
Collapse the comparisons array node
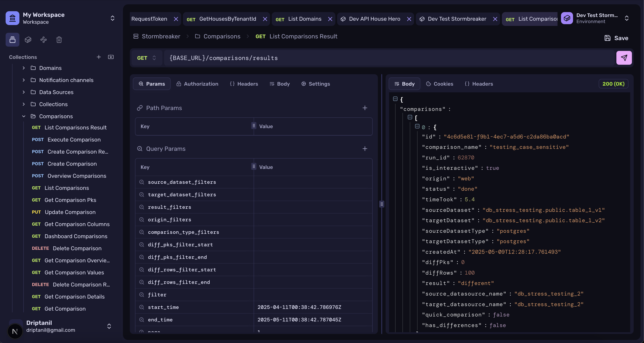point(410,117)
